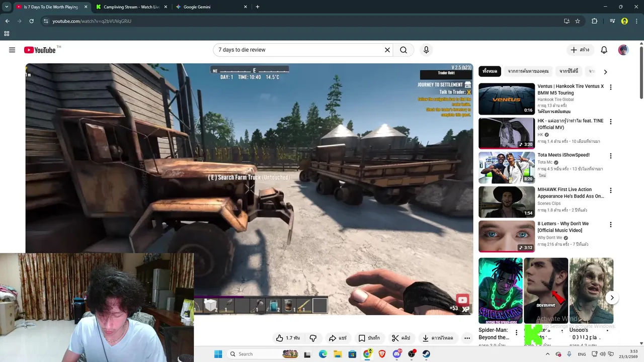Clear the search box with the X icon
This screenshot has height=362, width=644.
pyautogui.click(x=387, y=50)
